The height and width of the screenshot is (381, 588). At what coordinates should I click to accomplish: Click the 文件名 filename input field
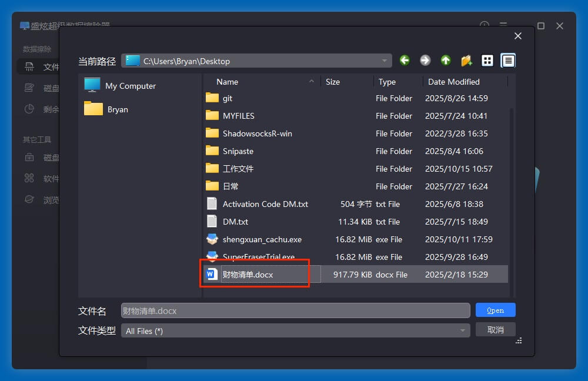pos(295,310)
